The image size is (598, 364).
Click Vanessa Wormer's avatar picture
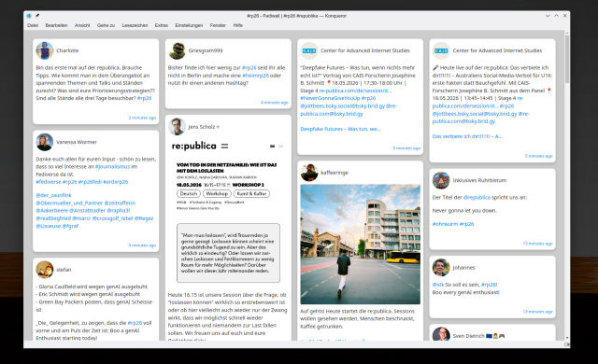pos(45,142)
